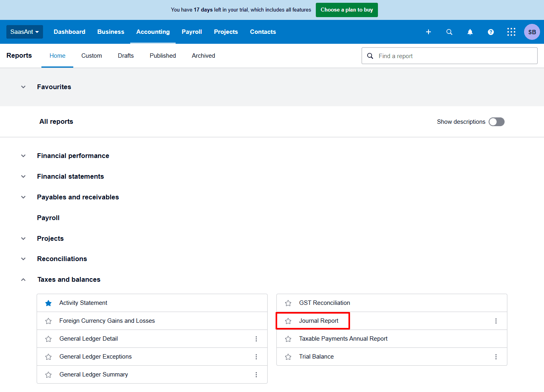Click Choose a plan to buy button

(x=346, y=10)
